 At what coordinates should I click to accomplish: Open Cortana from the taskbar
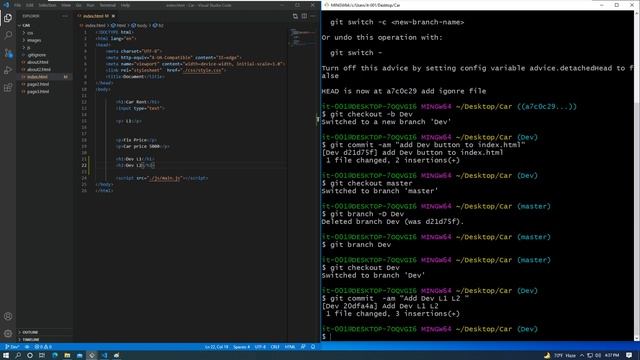coord(30,356)
